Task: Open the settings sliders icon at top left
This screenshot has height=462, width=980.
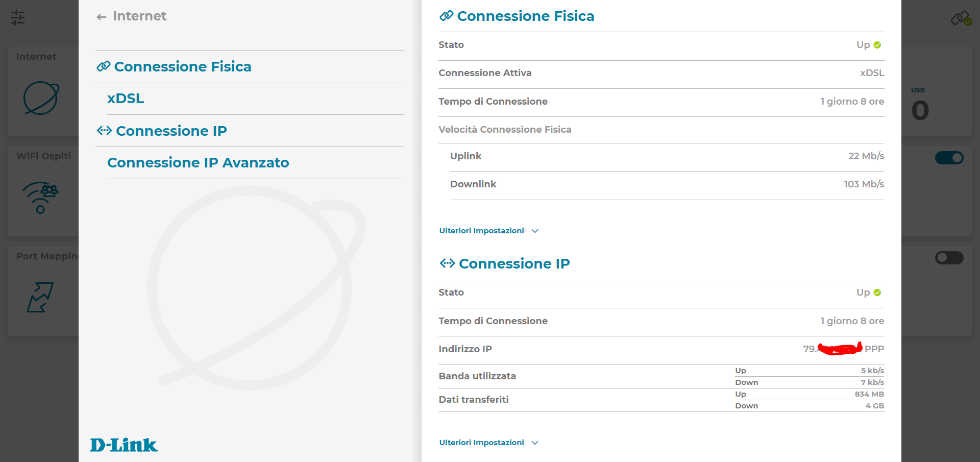Action: tap(18, 17)
